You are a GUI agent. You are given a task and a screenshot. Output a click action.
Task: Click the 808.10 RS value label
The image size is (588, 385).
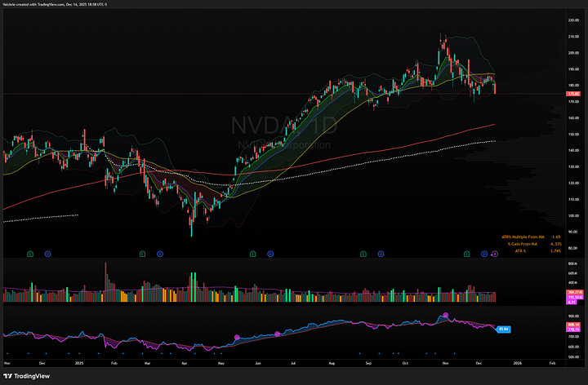573,325
